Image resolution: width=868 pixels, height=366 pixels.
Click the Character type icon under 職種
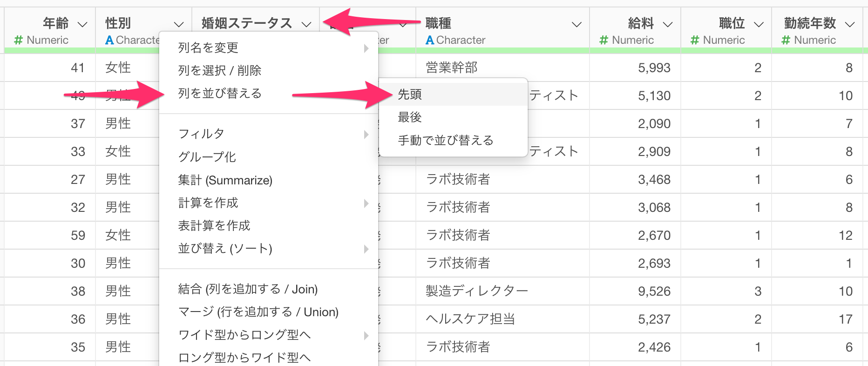[430, 40]
